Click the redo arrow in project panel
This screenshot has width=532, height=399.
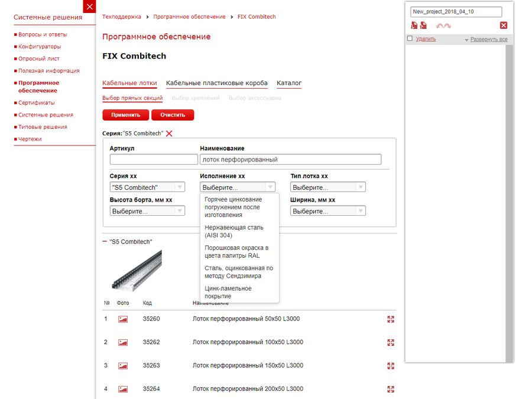(447, 25)
